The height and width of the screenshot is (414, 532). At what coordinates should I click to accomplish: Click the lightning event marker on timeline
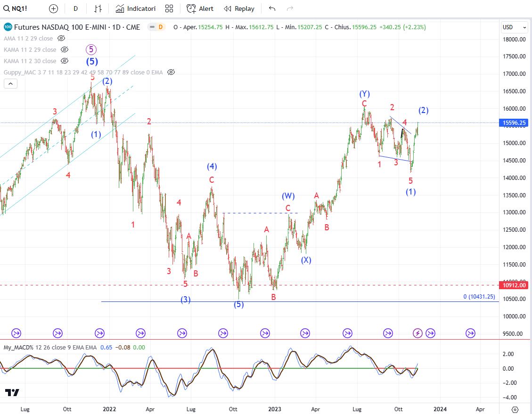(417, 333)
